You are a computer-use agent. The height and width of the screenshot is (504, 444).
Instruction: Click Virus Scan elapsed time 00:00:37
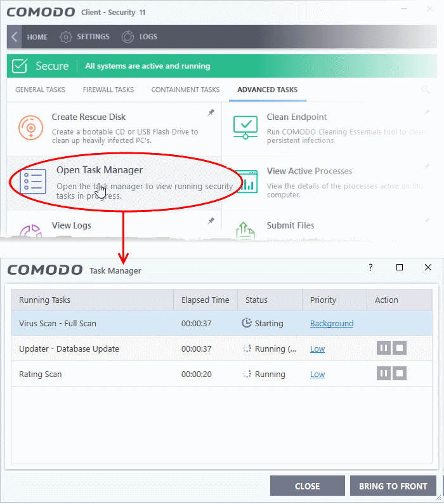tap(196, 323)
